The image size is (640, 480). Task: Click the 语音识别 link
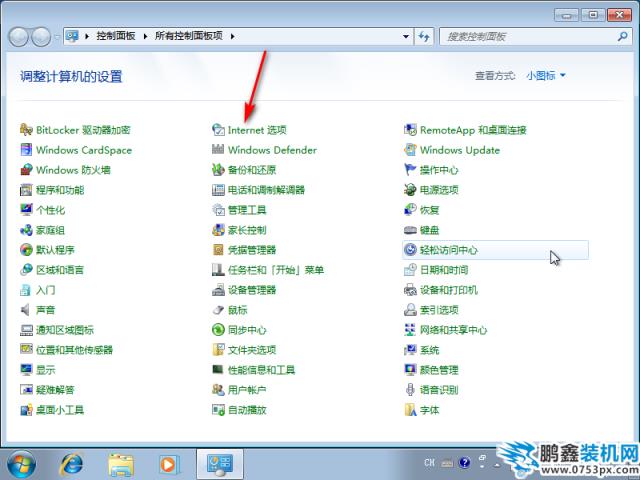439,390
